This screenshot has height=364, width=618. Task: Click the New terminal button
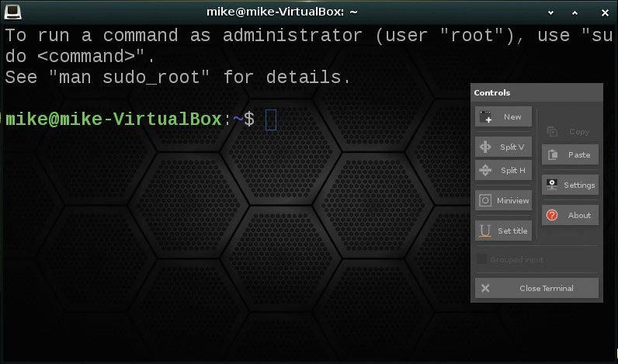pyautogui.click(x=503, y=116)
